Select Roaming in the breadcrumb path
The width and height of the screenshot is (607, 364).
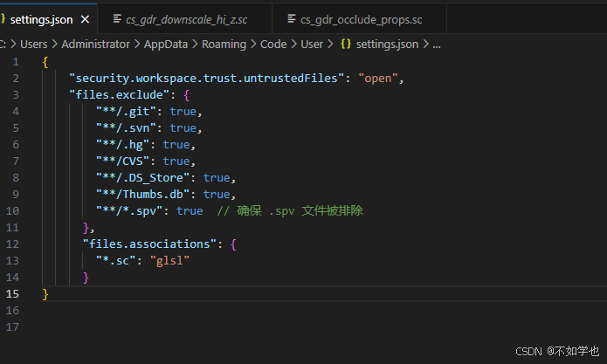click(224, 45)
